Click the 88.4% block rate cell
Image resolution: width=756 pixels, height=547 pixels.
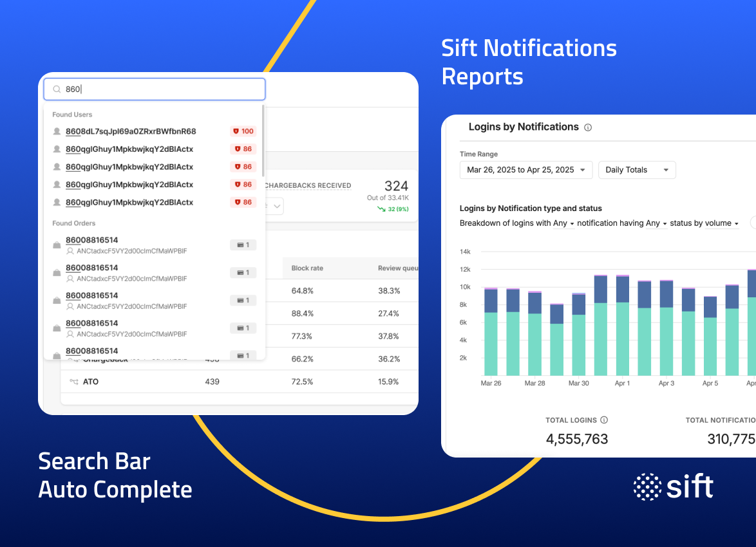(302, 313)
